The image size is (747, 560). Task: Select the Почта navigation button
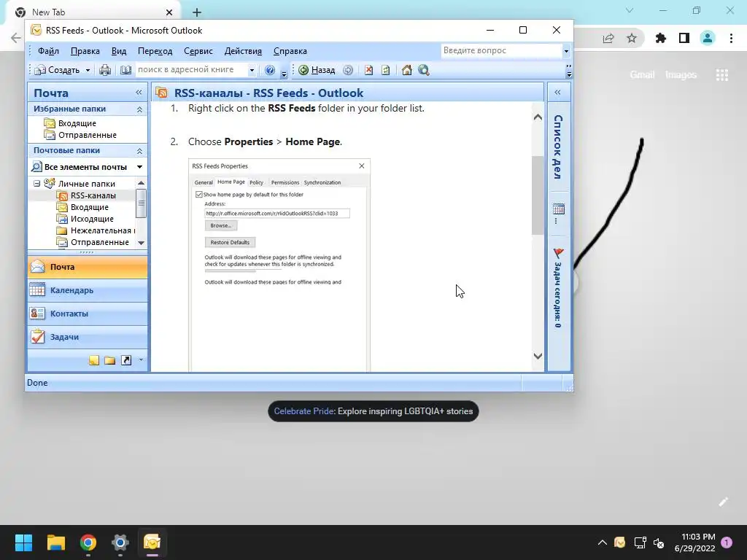pyautogui.click(x=88, y=267)
